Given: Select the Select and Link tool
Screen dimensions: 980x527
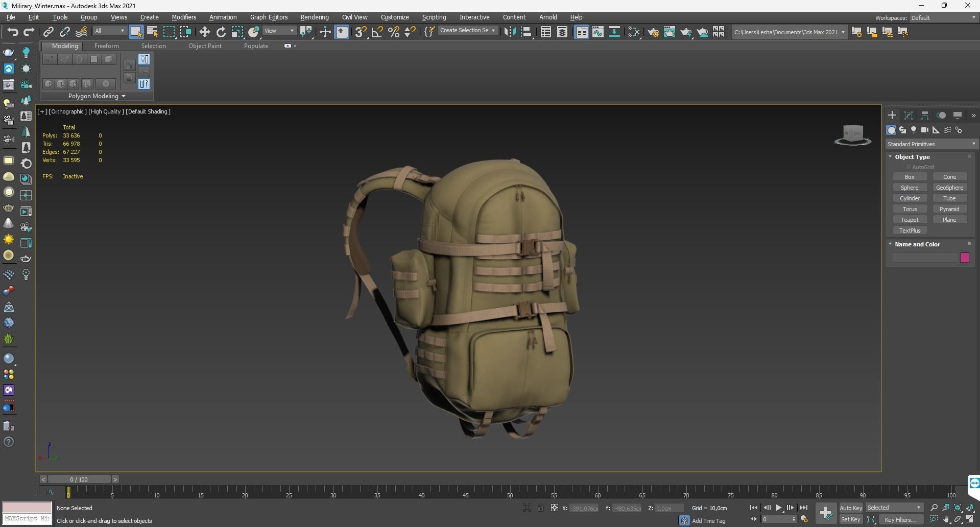Looking at the screenshot, I should tap(49, 32).
